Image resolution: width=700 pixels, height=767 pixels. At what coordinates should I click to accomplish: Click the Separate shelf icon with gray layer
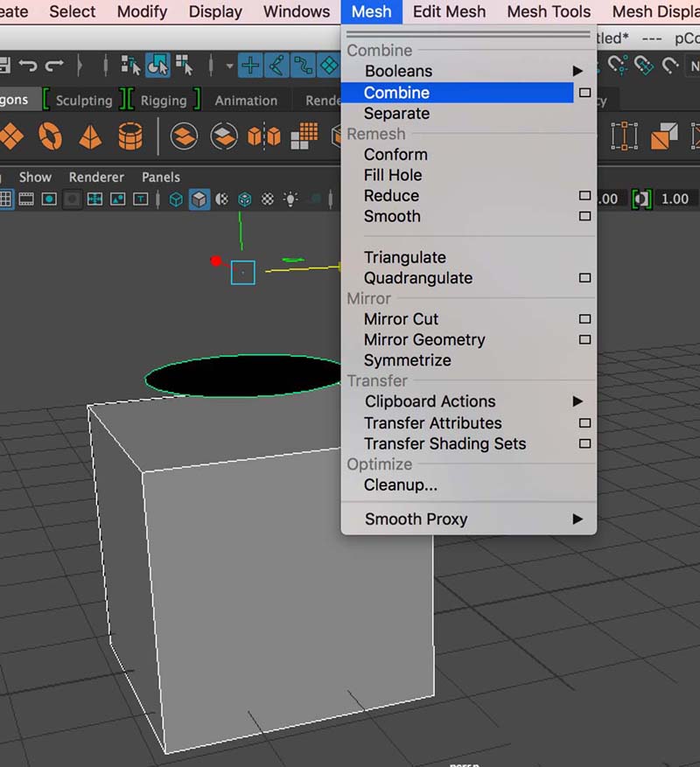point(224,136)
